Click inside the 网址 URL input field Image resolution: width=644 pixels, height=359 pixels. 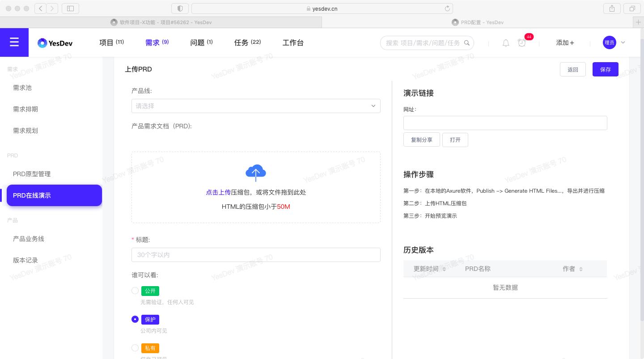coord(505,123)
